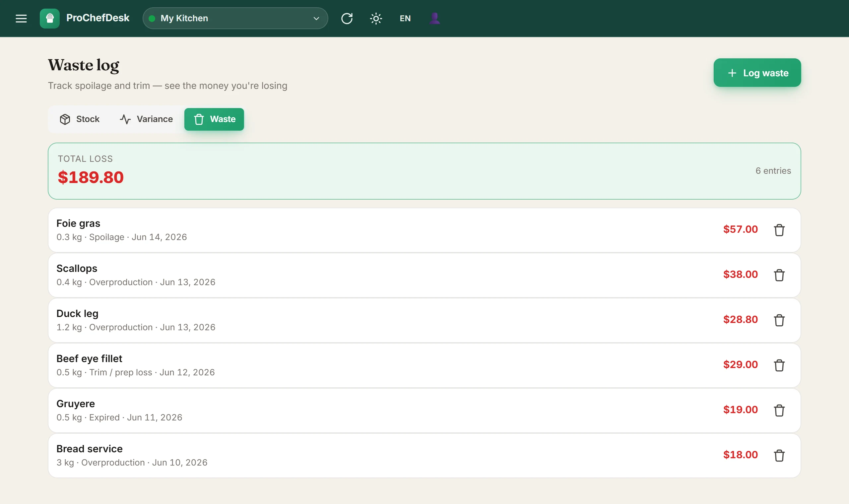Change language via EN button
Screen dimensions: 849x504
click(405, 18)
